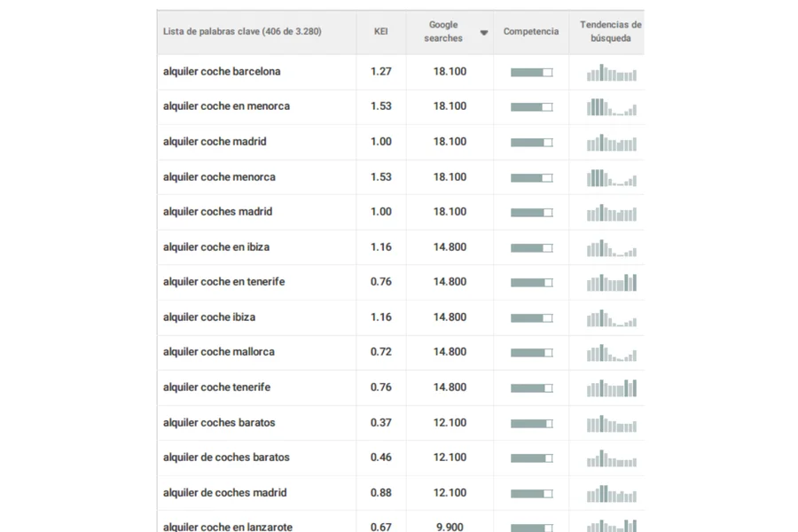
Task: Open trend chart for alquiler de coches madrid
Action: tap(611, 494)
